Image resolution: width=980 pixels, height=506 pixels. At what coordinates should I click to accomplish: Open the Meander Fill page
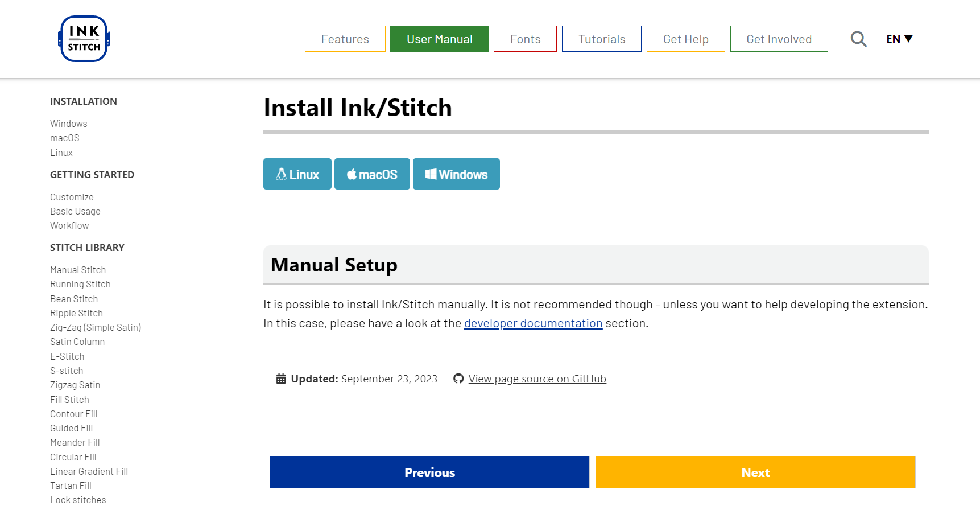[x=75, y=442]
